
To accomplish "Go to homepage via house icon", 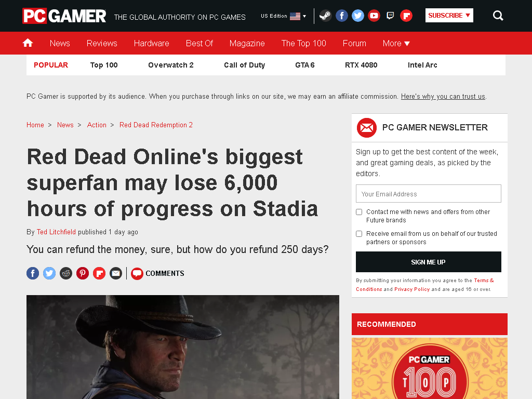I will coord(28,43).
